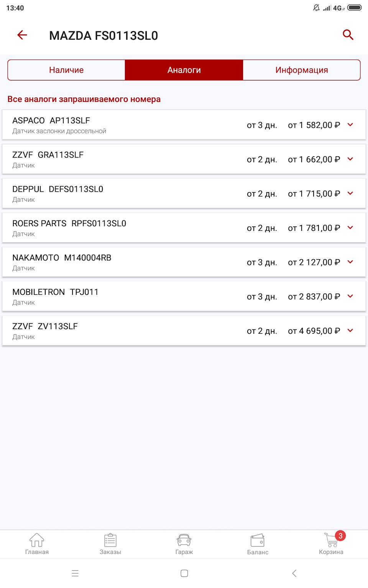Tap the MOBILETRON TPJ011 price 2 837,00 ₽

click(x=314, y=297)
